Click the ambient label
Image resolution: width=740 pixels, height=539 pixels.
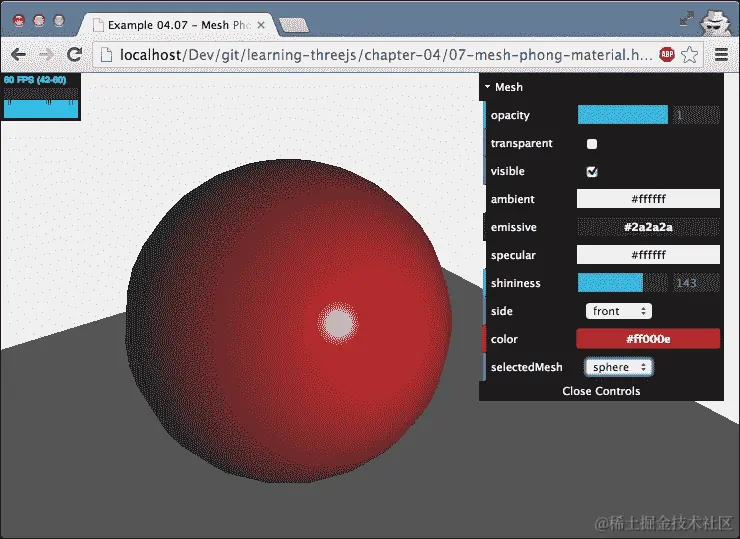513,199
